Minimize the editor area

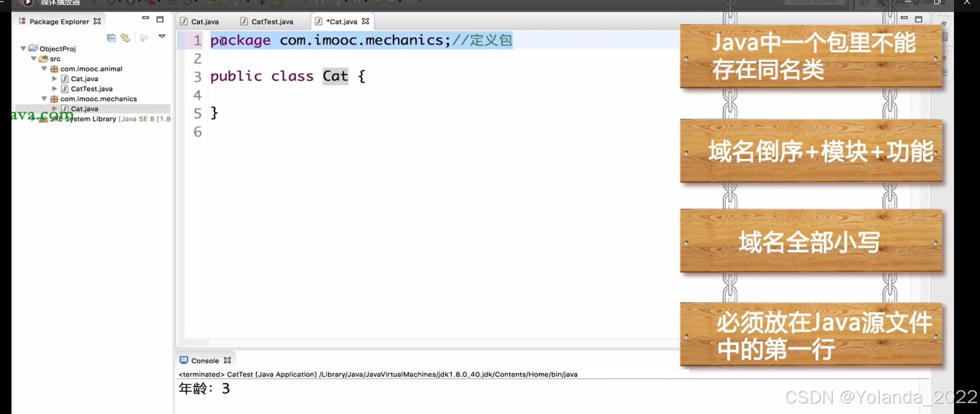[x=904, y=18]
